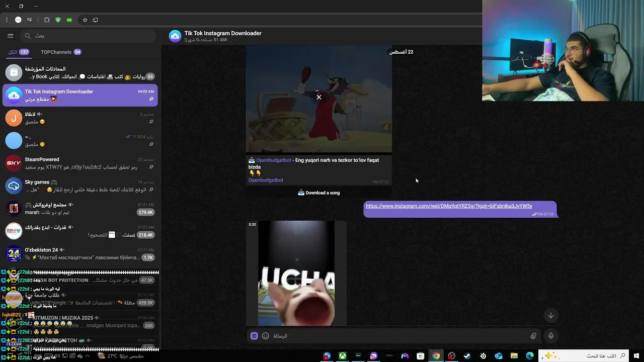Click the green shield extension icon
The height and width of the screenshot is (362, 644).
58,20
